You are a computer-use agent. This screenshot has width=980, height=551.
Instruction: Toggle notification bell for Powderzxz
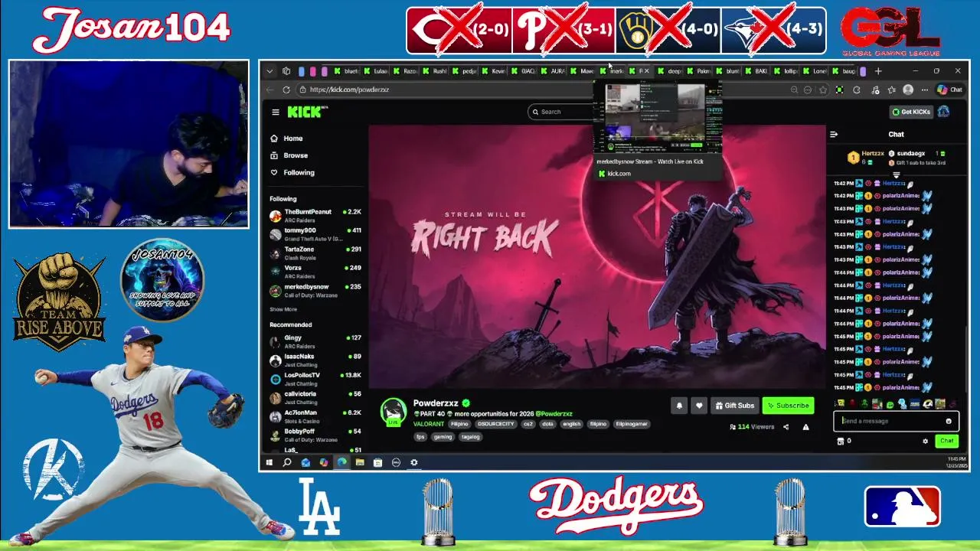(x=679, y=406)
